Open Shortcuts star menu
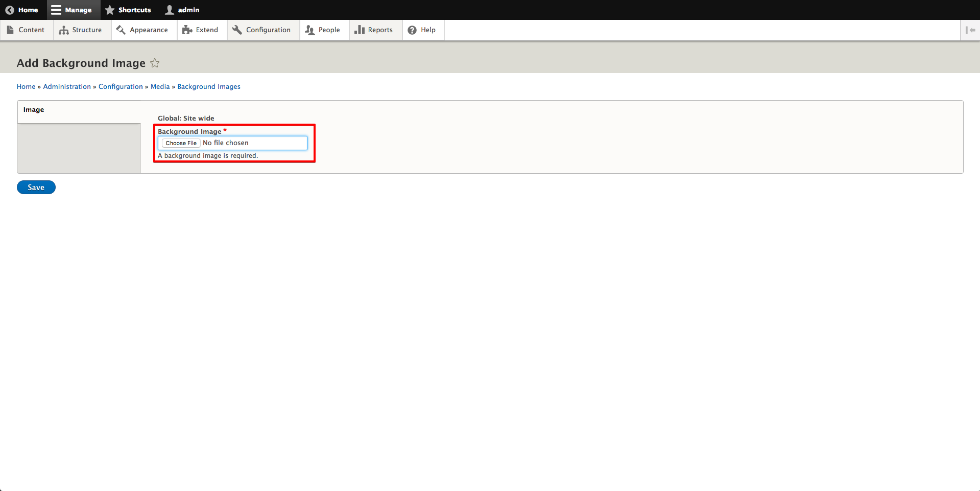The width and height of the screenshot is (980, 491). (x=128, y=10)
